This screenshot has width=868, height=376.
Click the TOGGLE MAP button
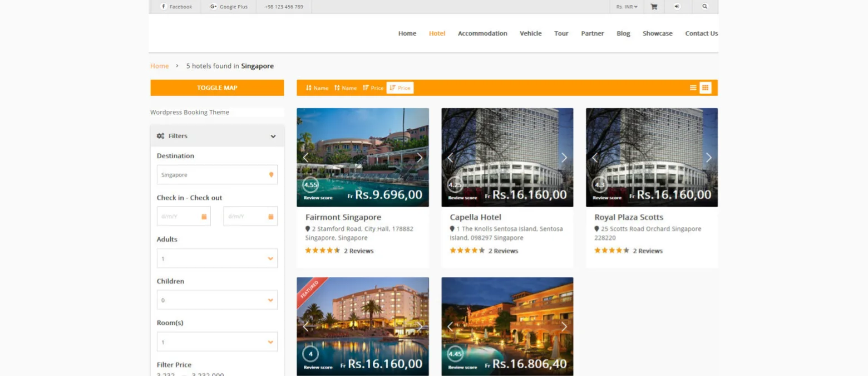pyautogui.click(x=217, y=87)
